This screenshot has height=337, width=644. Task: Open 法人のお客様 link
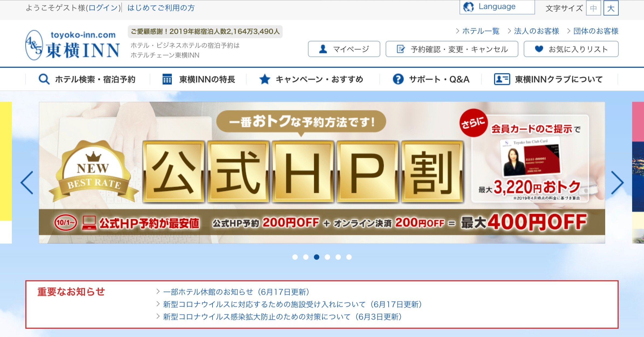pos(536,31)
